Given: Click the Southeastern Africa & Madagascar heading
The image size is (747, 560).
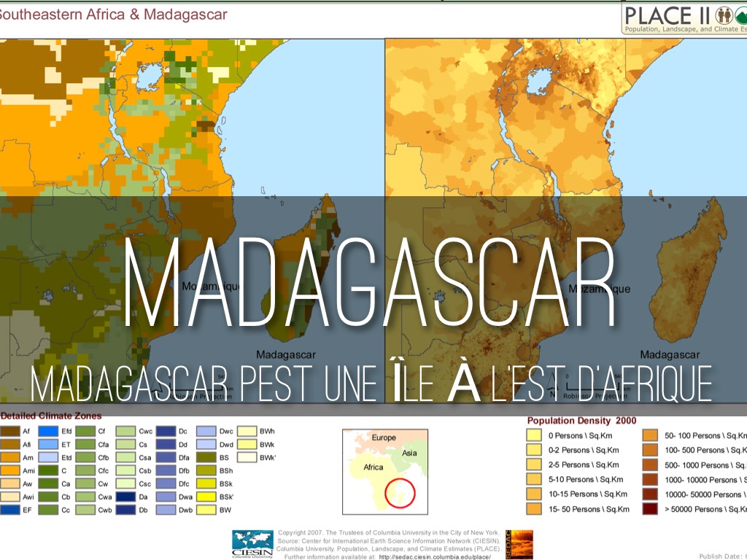Looking at the screenshot, I should pos(113,15).
